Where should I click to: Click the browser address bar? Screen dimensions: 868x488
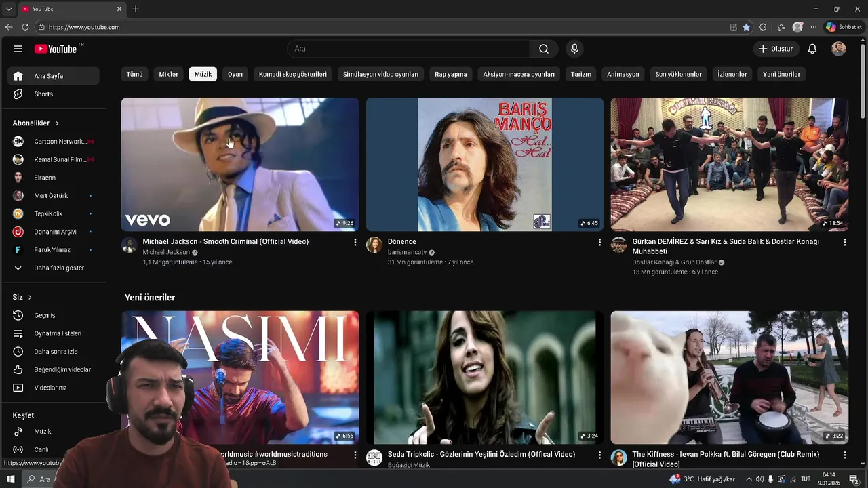click(380, 27)
